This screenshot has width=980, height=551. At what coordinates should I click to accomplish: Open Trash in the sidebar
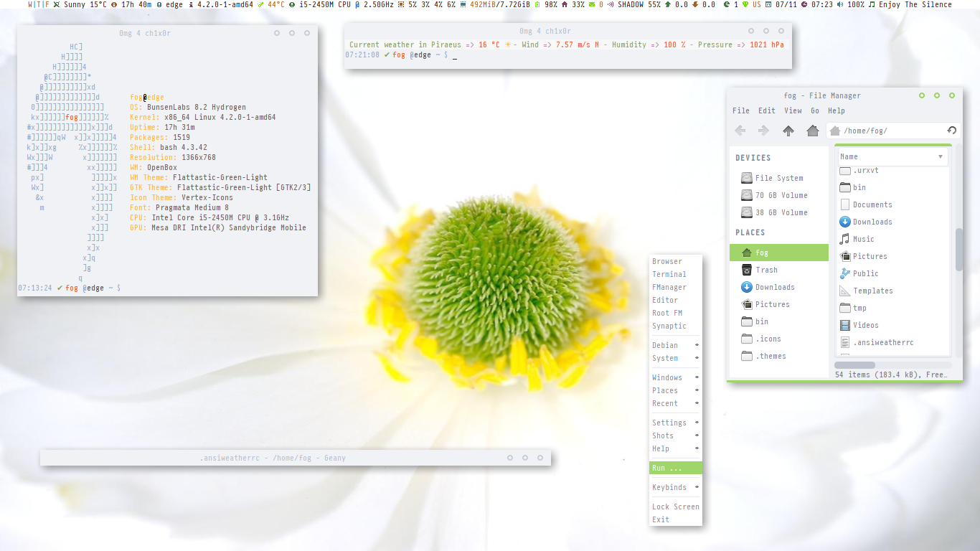(779, 270)
